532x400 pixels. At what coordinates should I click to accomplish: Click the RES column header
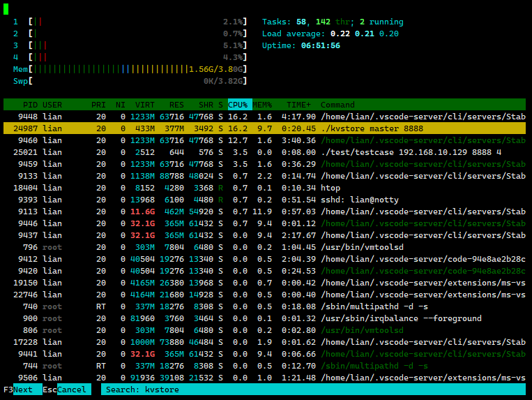(176, 105)
